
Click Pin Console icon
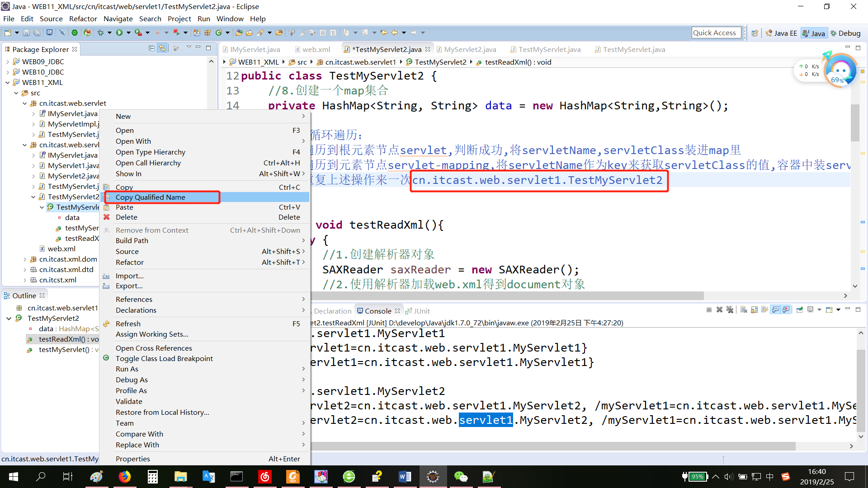[800, 310]
